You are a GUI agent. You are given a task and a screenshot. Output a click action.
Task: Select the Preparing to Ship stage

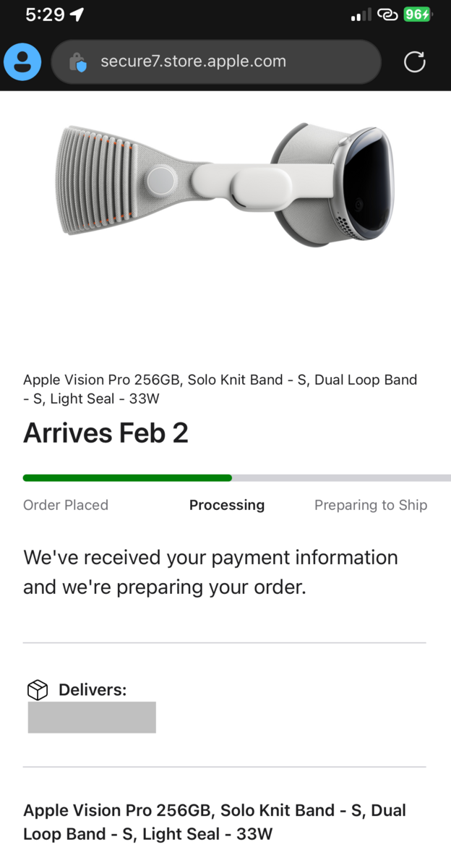pos(371,505)
